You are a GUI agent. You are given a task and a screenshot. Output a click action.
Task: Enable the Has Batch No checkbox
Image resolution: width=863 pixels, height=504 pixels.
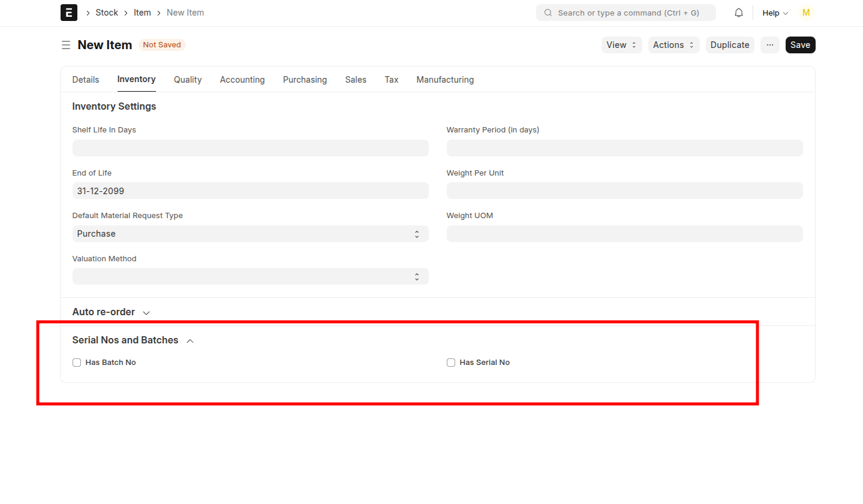coord(77,363)
